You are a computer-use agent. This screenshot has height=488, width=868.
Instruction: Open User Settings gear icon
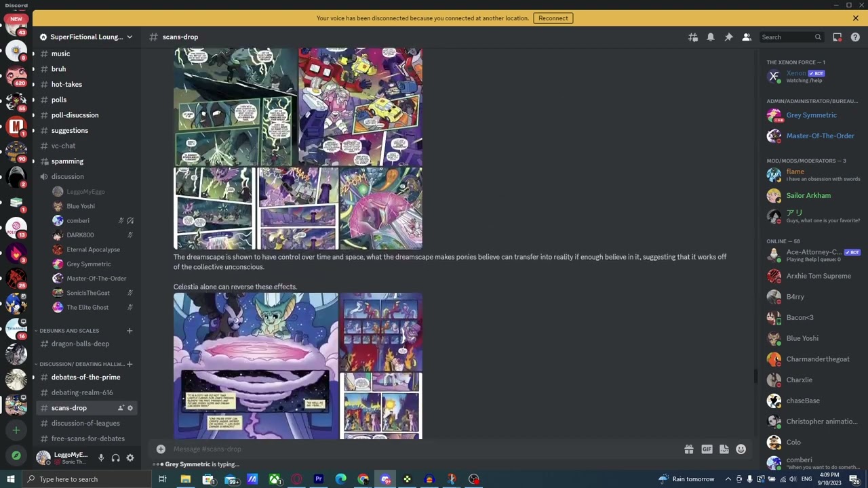tap(130, 458)
